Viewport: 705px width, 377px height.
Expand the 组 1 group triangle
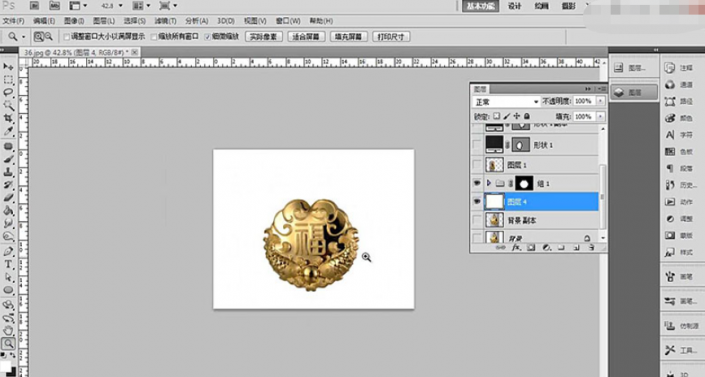(489, 183)
